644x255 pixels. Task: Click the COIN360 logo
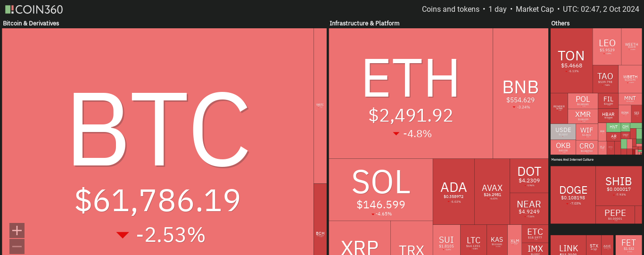tap(34, 9)
